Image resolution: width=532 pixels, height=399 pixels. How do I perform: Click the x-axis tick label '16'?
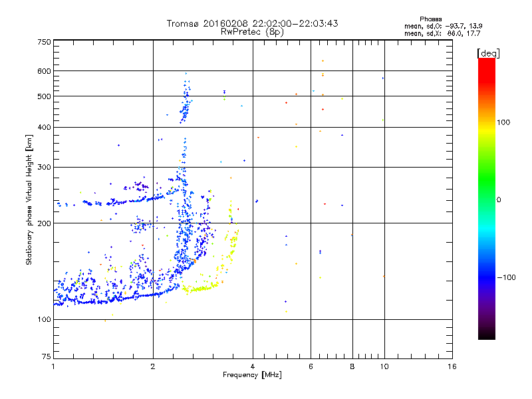[x=452, y=366]
